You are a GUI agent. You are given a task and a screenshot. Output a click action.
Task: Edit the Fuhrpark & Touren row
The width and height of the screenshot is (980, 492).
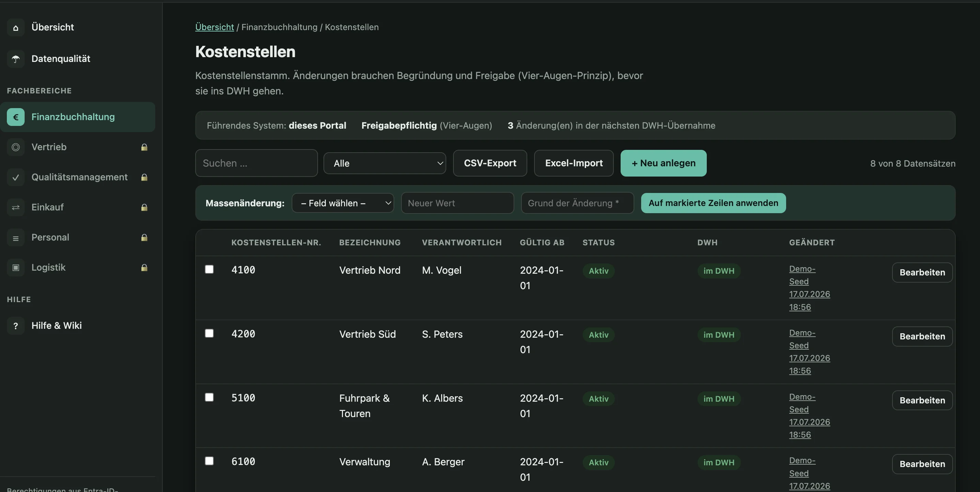(922, 400)
